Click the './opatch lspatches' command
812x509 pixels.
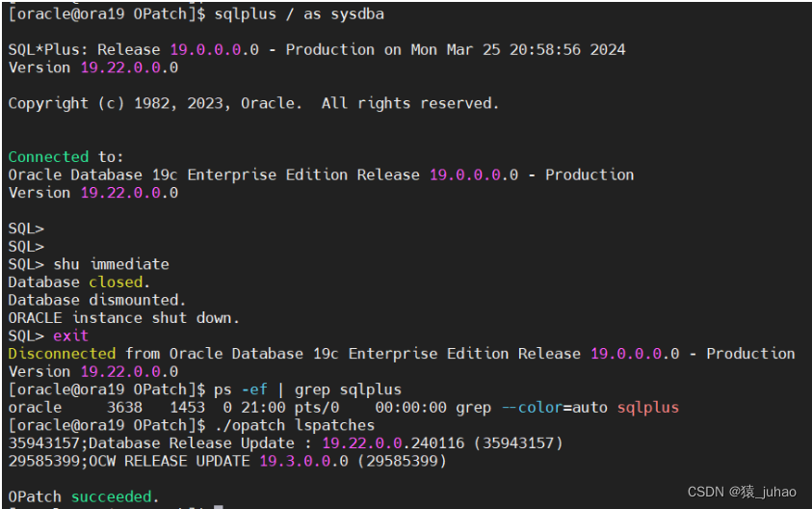[295, 425]
